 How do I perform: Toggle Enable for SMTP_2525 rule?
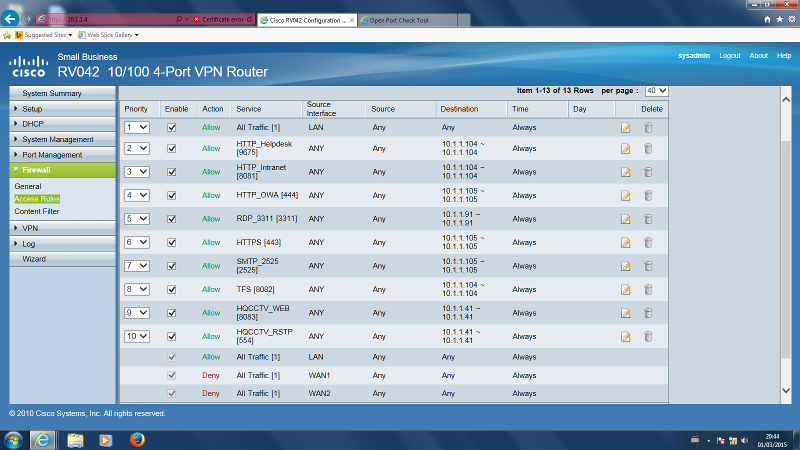171,266
